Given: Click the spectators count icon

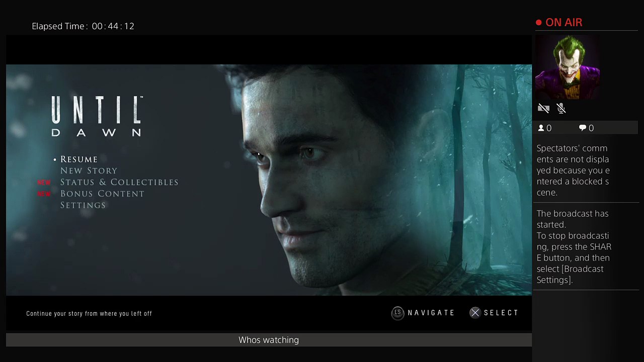Looking at the screenshot, I should 541,128.
